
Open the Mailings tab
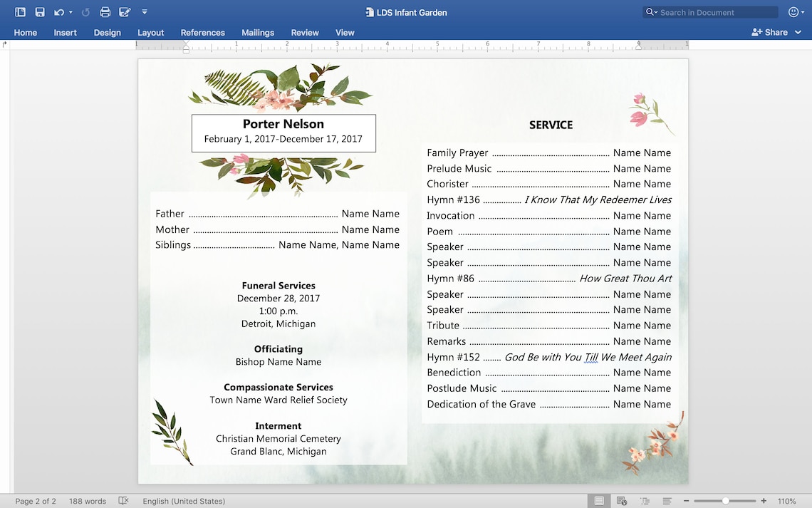click(x=257, y=32)
